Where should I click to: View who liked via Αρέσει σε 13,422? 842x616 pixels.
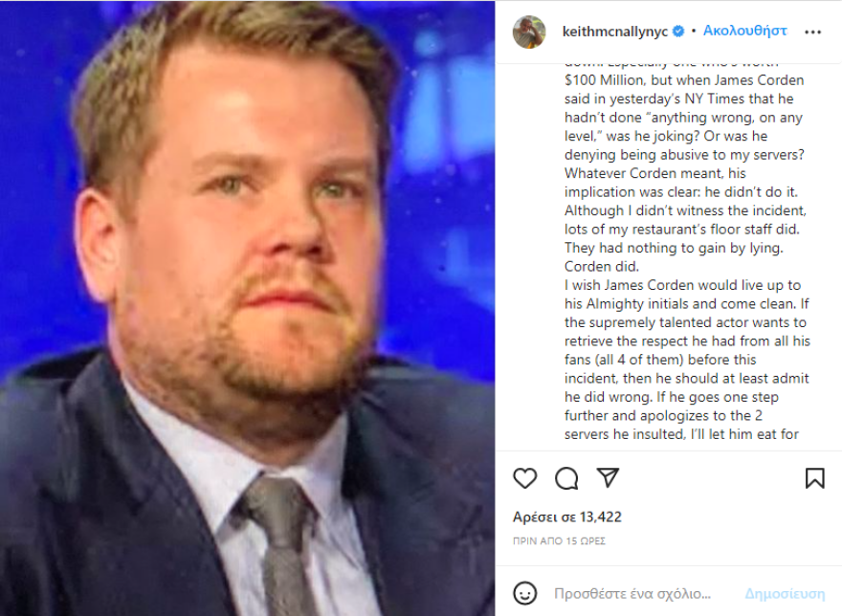click(567, 517)
